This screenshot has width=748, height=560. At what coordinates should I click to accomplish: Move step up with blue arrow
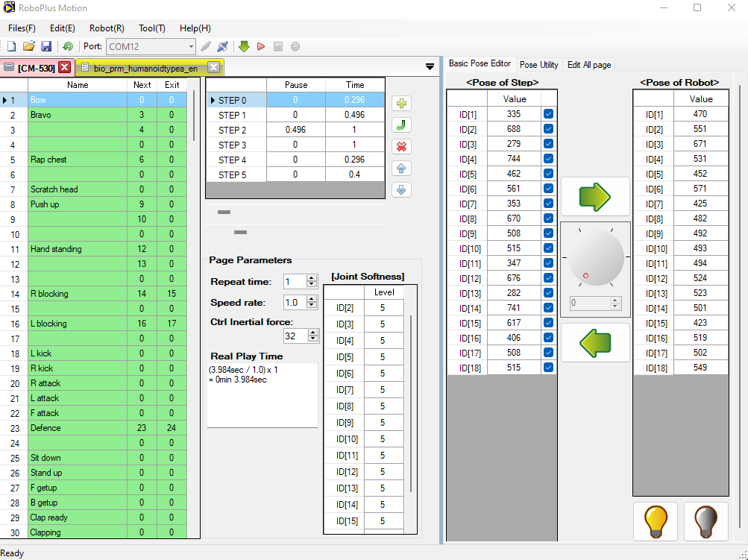[401, 169]
